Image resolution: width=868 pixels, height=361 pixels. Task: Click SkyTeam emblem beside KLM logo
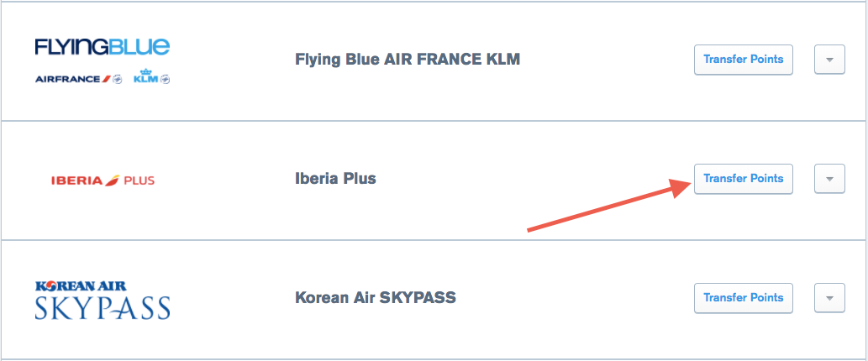pos(166,80)
